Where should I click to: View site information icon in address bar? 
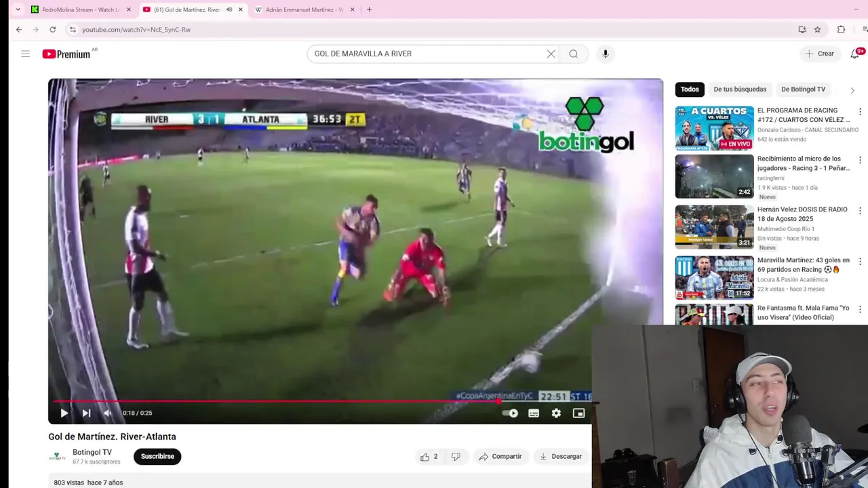tap(73, 30)
